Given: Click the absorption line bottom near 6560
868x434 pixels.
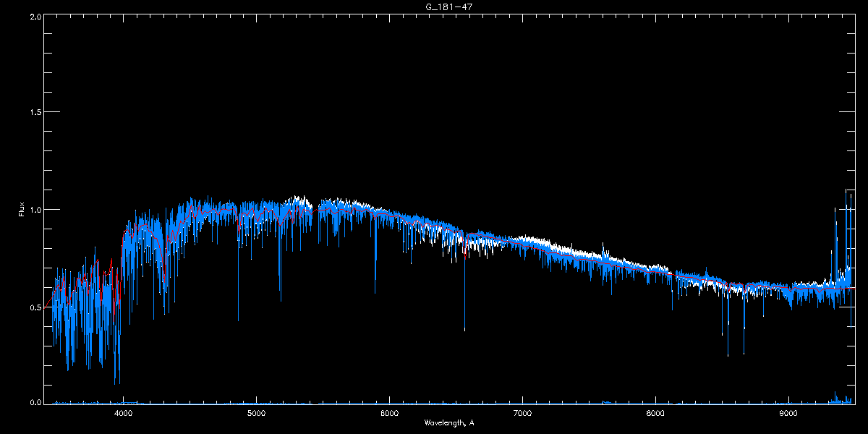Looking at the screenshot, I should coord(464,331).
